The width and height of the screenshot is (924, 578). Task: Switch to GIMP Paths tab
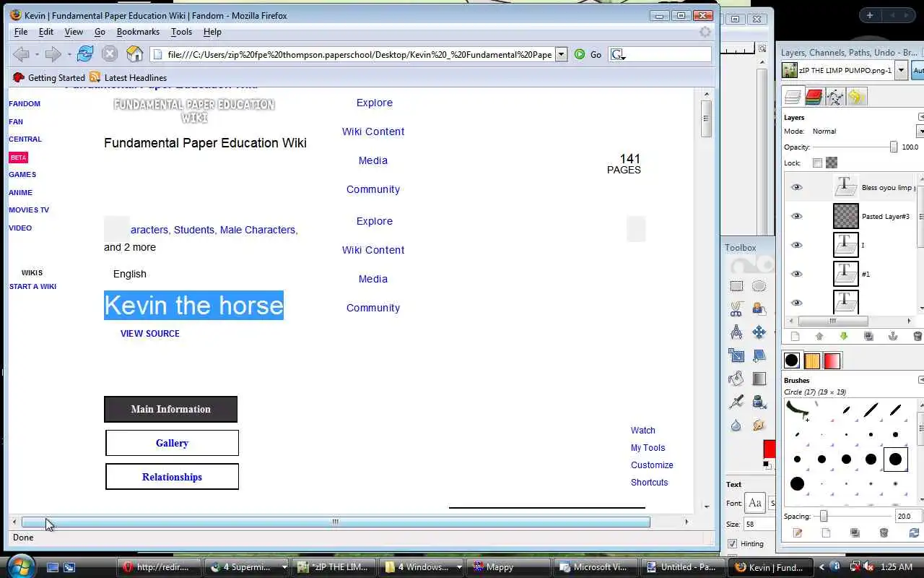835,97
